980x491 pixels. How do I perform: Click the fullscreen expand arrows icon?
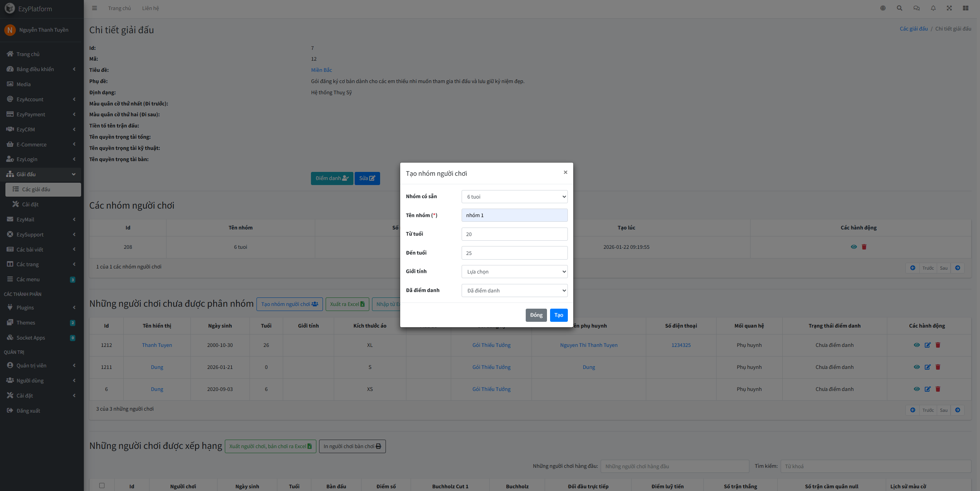(x=949, y=8)
